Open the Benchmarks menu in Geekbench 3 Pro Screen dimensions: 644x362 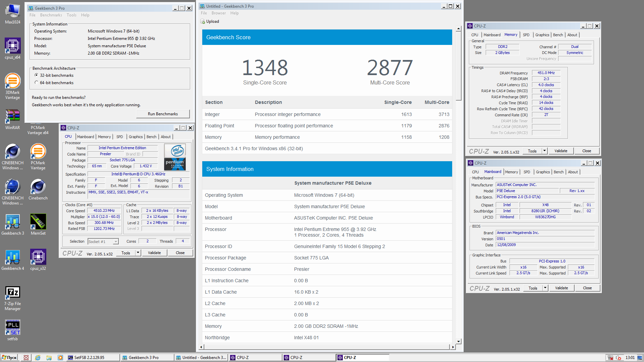pyautogui.click(x=51, y=15)
